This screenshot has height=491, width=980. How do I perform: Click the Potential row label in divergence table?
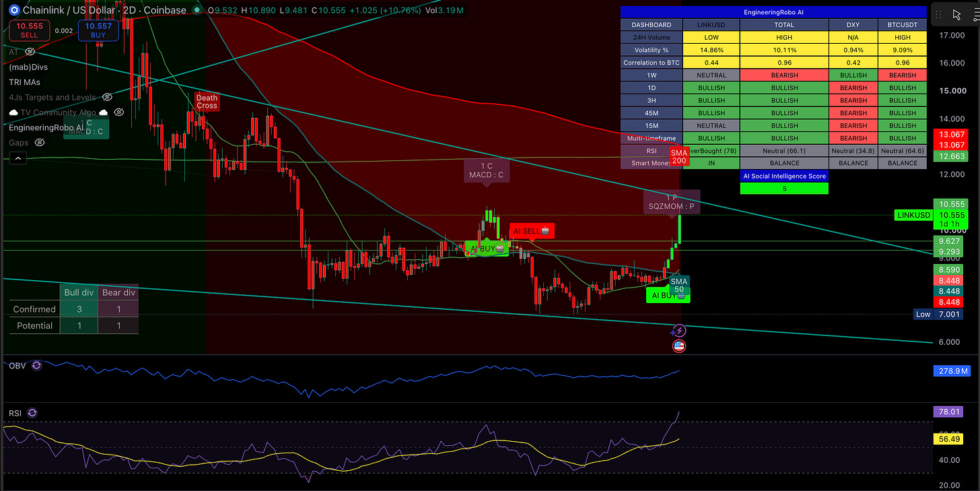click(34, 325)
